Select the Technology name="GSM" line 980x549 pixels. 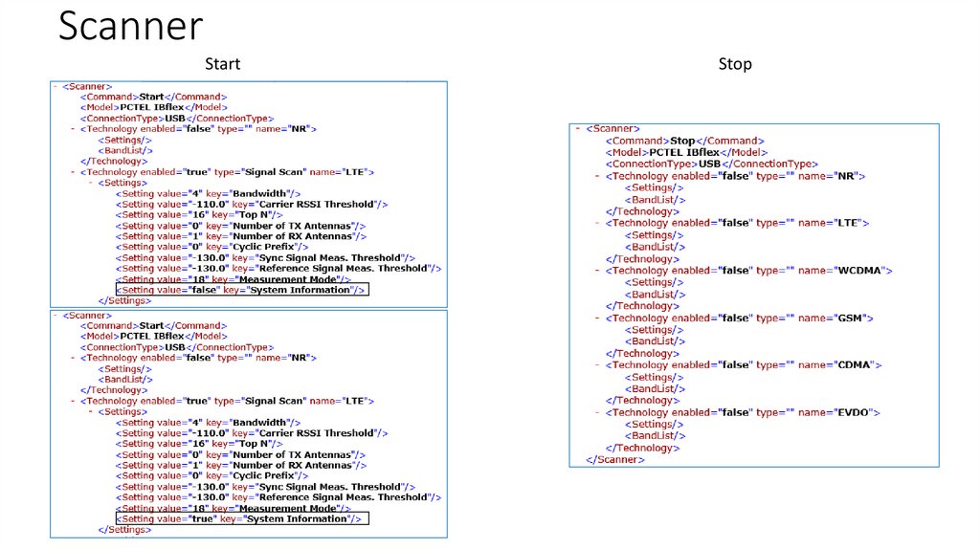click(x=739, y=318)
